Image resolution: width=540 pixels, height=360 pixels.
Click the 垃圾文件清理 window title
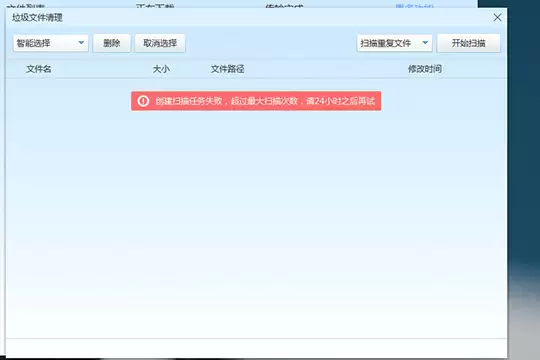click(x=38, y=18)
